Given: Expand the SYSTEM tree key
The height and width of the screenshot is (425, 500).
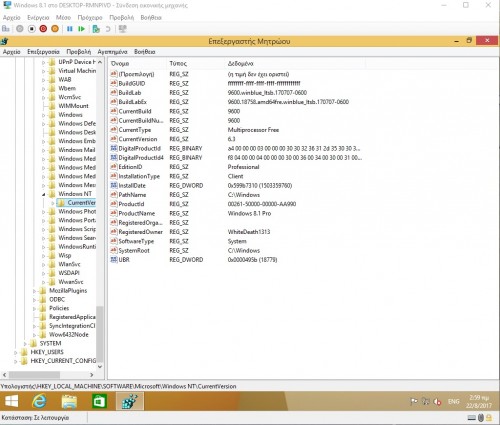Looking at the screenshot, I should tap(25, 344).
